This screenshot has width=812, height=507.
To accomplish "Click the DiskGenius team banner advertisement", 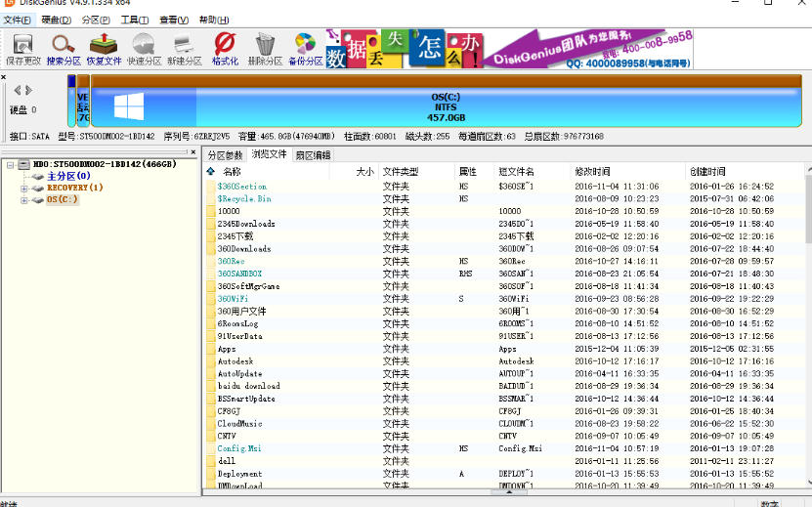I will click(x=509, y=49).
